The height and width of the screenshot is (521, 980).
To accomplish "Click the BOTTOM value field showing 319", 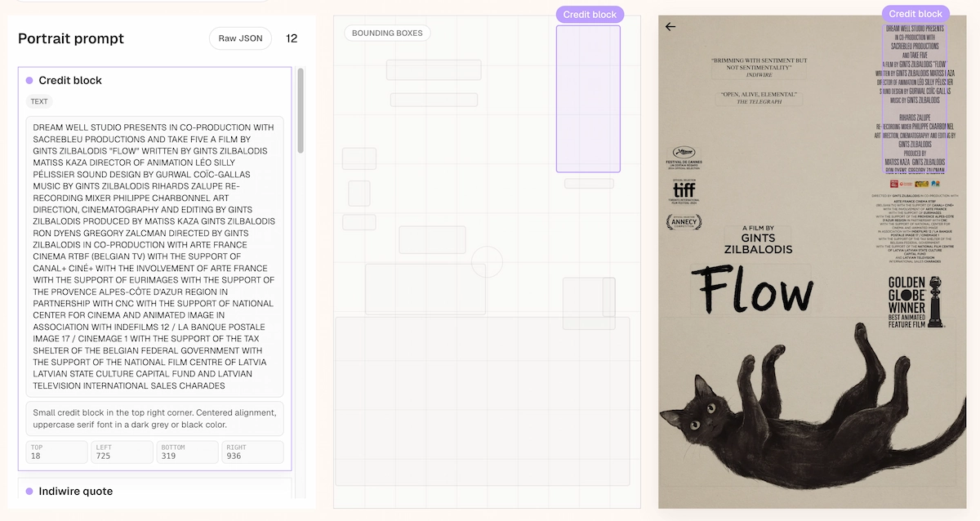I will coord(187,452).
